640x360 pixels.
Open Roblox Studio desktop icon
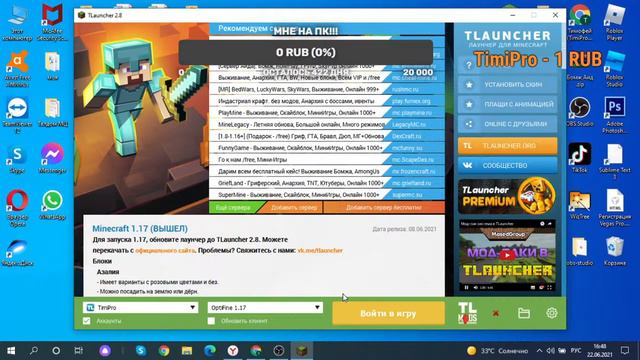tap(614, 69)
